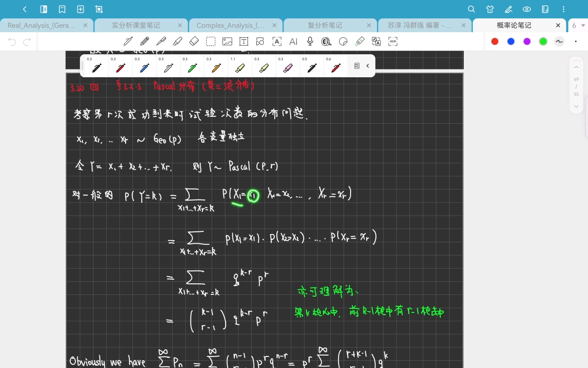Start audio recording with microphone icon
The image size is (588, 368).
310,41
